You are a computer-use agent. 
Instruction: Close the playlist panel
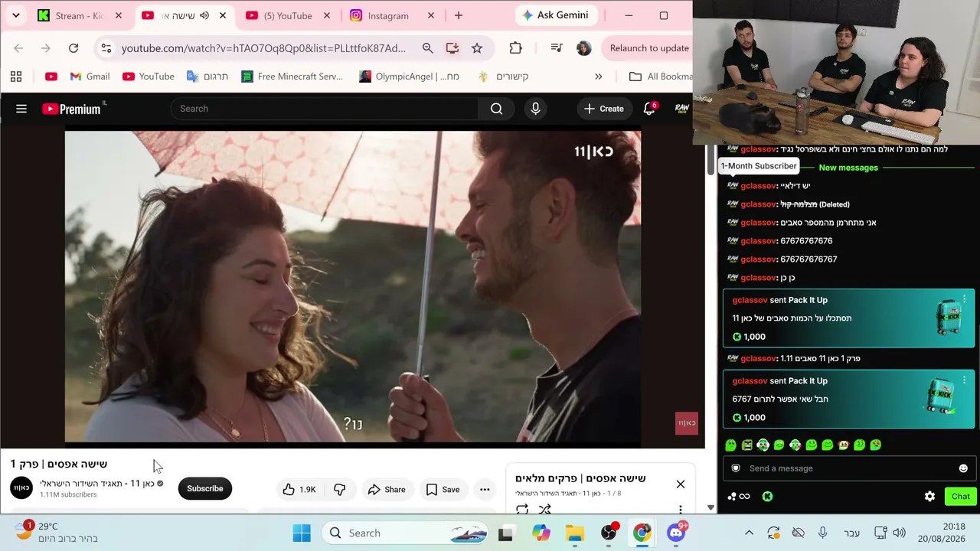[x=680, y=484]
